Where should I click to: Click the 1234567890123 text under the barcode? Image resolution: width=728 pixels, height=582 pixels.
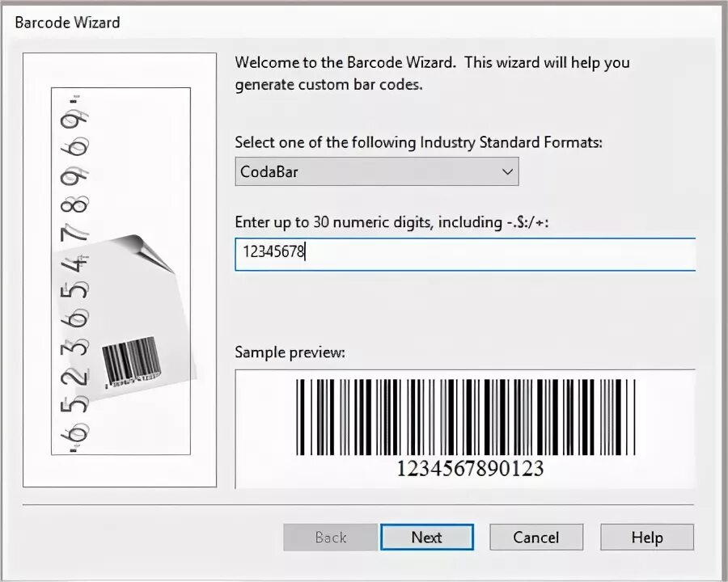pyautogui.click(x=470, y=468)
